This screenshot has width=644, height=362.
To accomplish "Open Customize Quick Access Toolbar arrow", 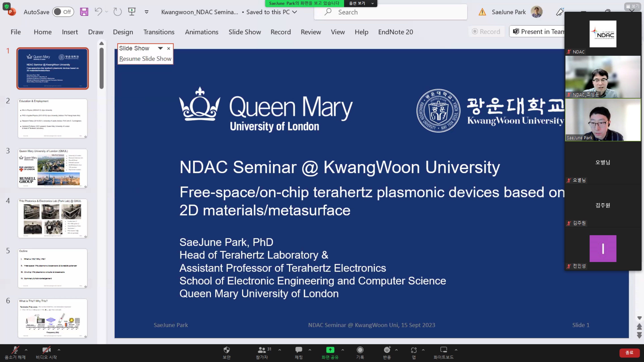I will pos(146,12).
